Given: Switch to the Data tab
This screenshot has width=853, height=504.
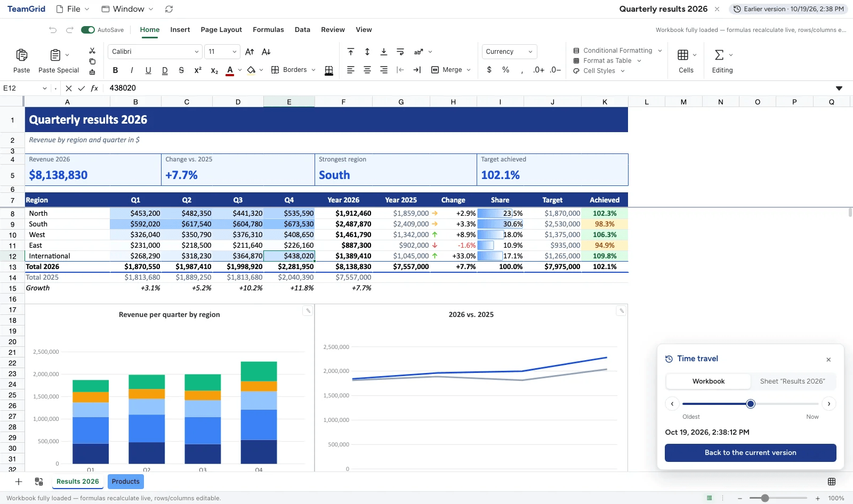Looking at the screenshot, I should [x=302, y=30].
